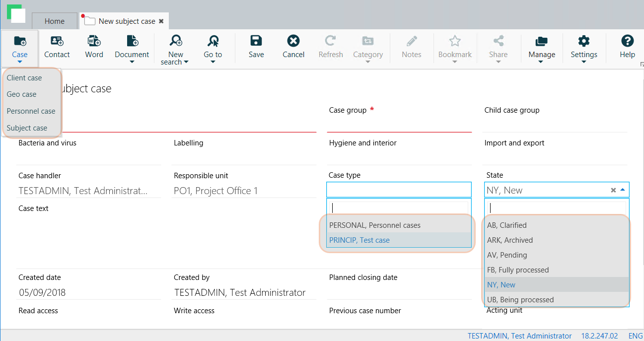Select PRINCIP, Test case option
The width and height of the screenshot is (644, 341).
click(x=359, y=240)
